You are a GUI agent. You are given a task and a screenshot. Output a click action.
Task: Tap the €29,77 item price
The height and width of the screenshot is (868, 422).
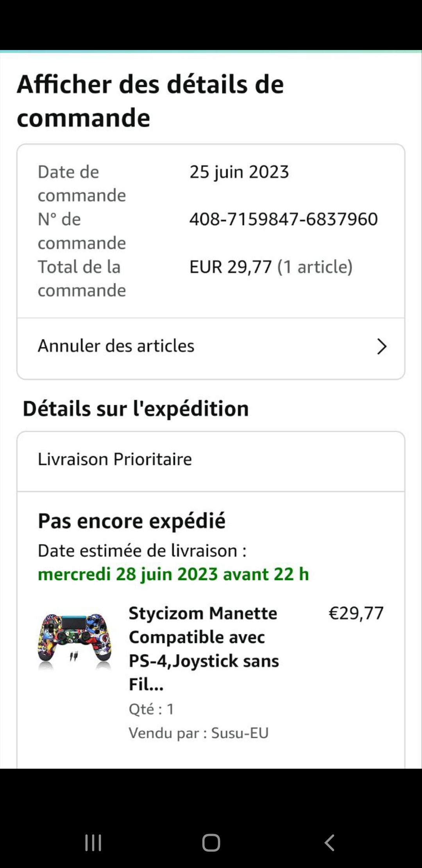[x=356, y=613]
